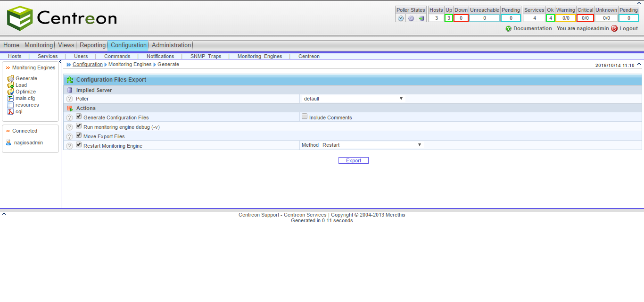
Task: Open the Poller dropdown showing default
Action: (x=353, y=99)
